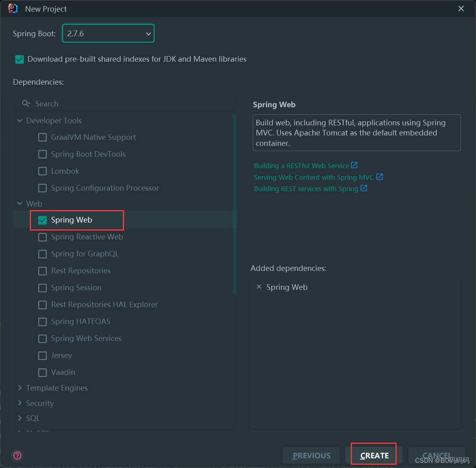
Task: Click the search magnifier icon
Action: tap(26, 104)
